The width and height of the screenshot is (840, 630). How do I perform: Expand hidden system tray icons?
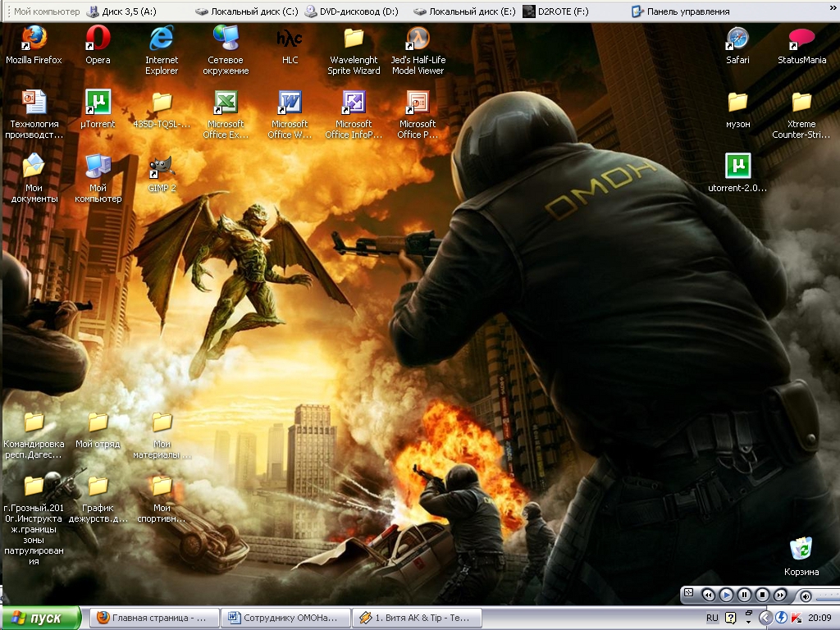(x=765, y=618)
